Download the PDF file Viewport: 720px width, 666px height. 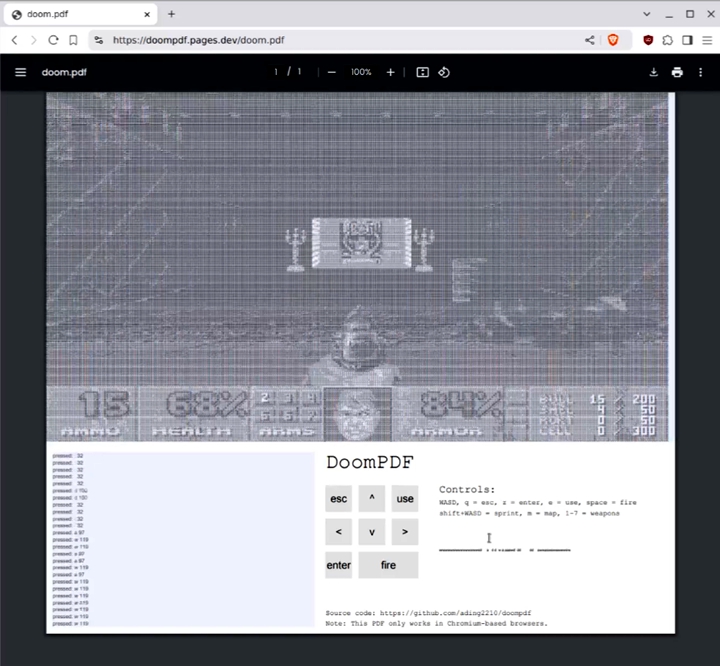coord(653,72)
